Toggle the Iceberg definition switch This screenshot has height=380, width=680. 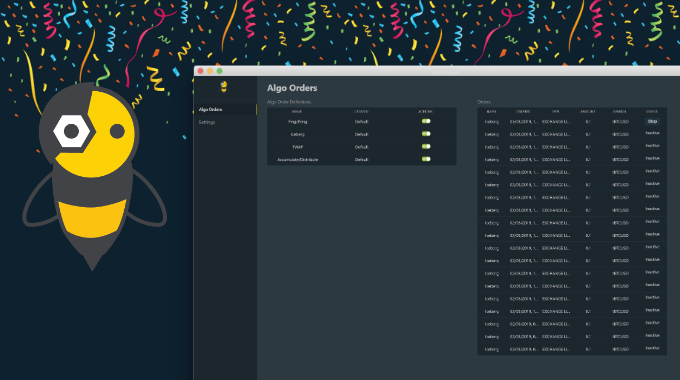coord(426,134)
